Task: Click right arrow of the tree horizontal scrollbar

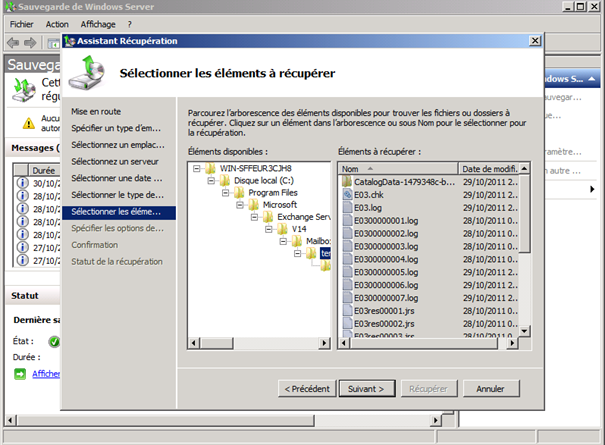Action: 325,343
